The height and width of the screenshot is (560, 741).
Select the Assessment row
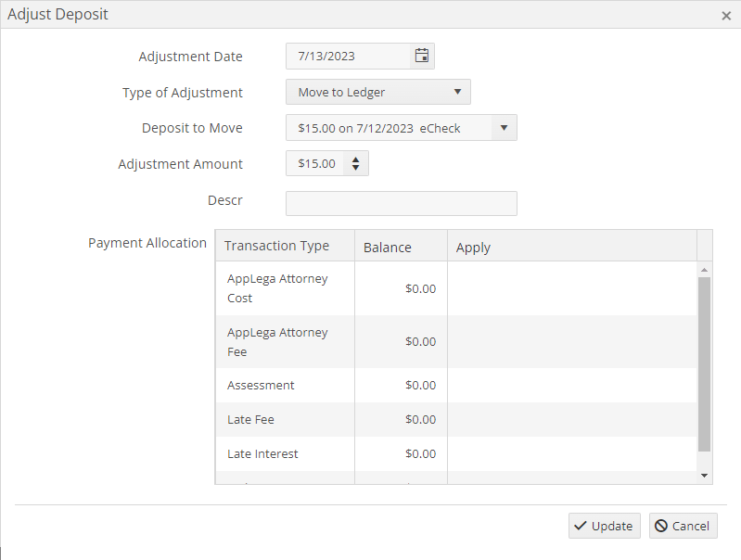(456, 385)
